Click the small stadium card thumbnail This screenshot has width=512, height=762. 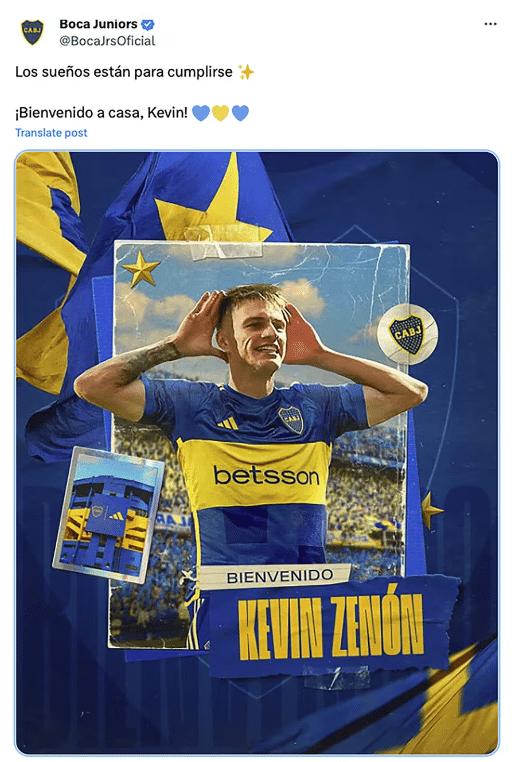point(108,515)
